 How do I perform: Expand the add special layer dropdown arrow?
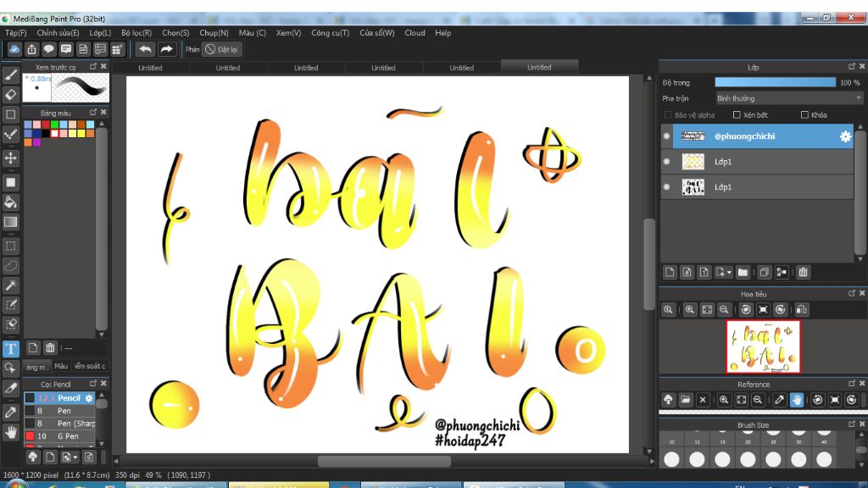tap(729, 273)
